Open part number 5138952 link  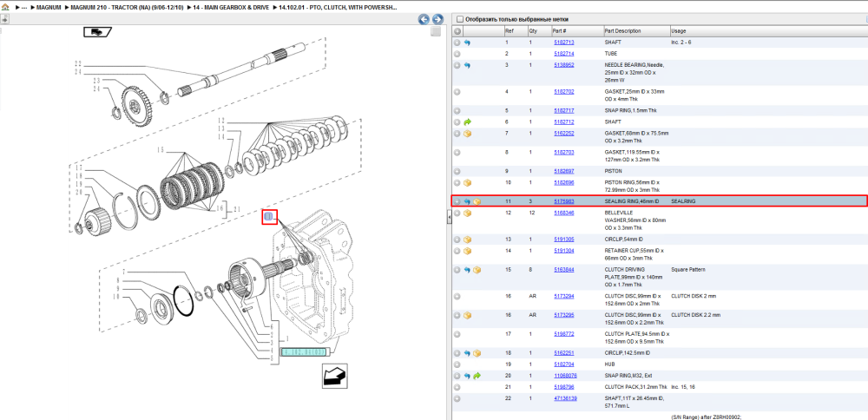564,65
